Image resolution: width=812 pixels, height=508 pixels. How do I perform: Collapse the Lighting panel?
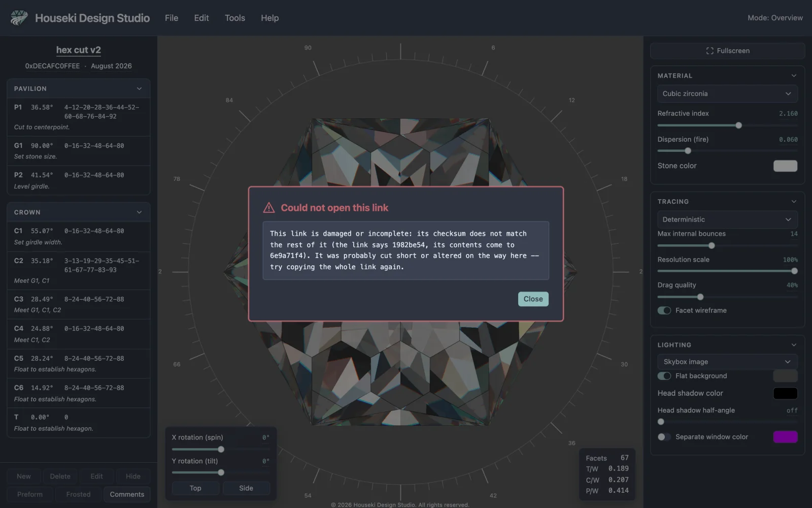(794, 345)
